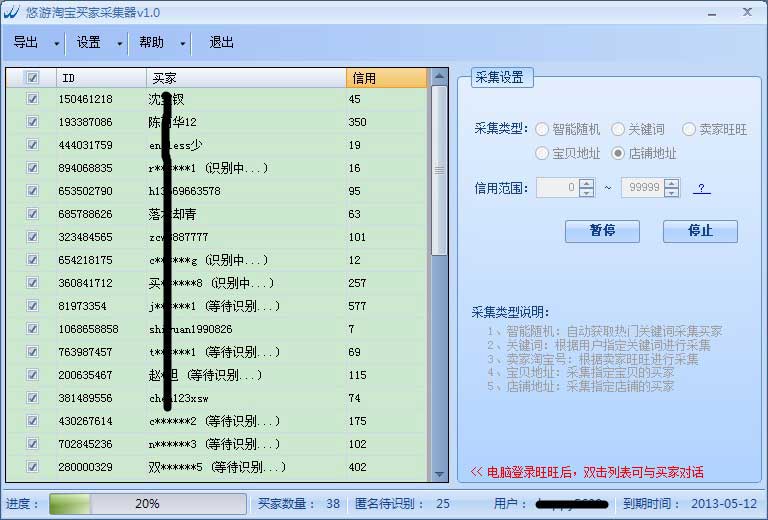The width and height of the screenshot is (768, 520).
Task: Uncheck the row with ID 763987457
Action: tap(32, 352)
